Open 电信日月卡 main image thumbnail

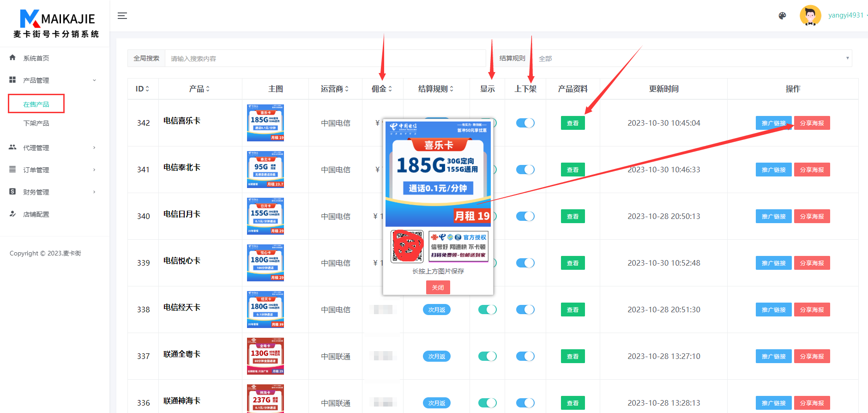(x=265, y=216)
